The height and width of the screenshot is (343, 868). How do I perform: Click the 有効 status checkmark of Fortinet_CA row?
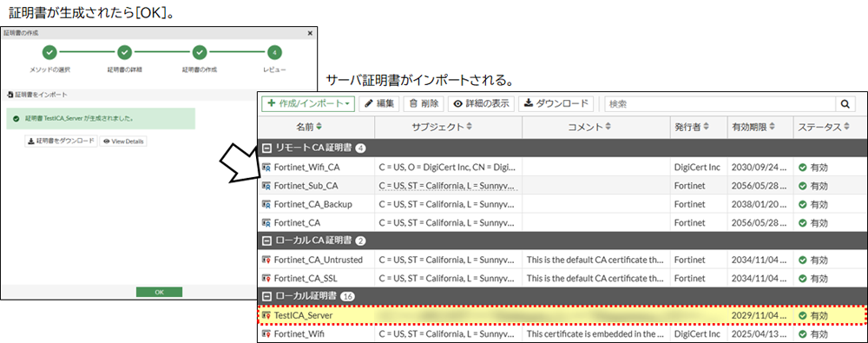point(803,223)
